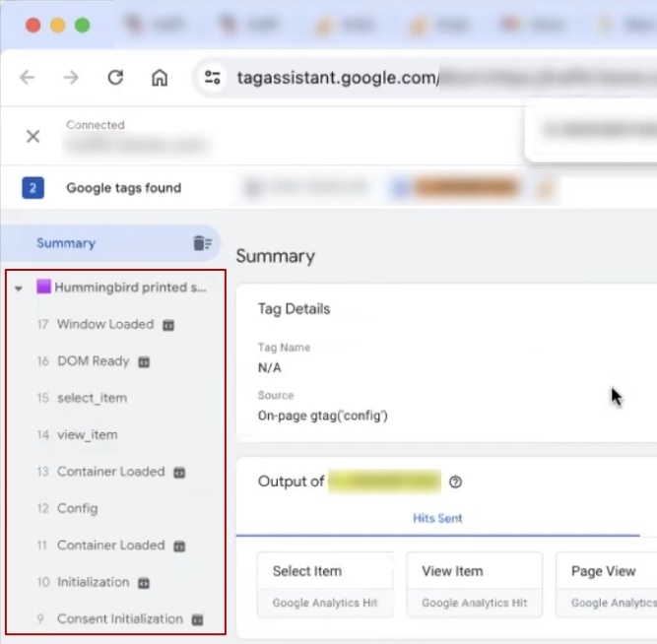The image size is (657, 644).
Task: Clear events using the Summary delete icon
Action: pos(201,243)
